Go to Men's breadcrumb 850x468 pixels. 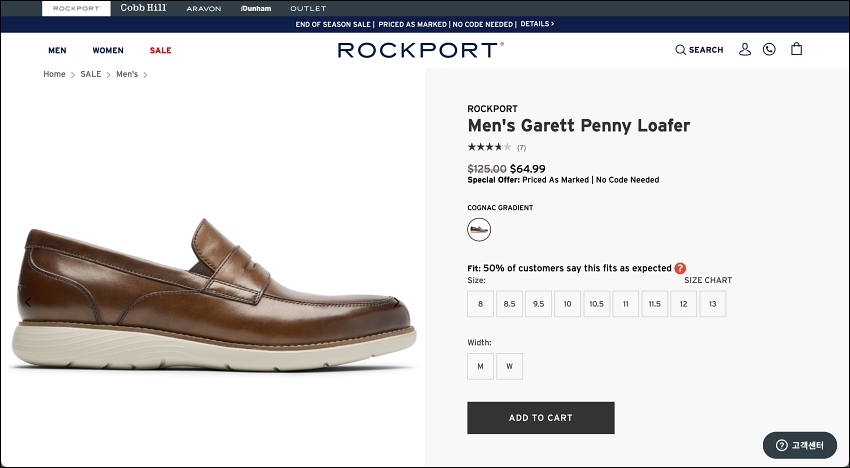pos(127,74)
